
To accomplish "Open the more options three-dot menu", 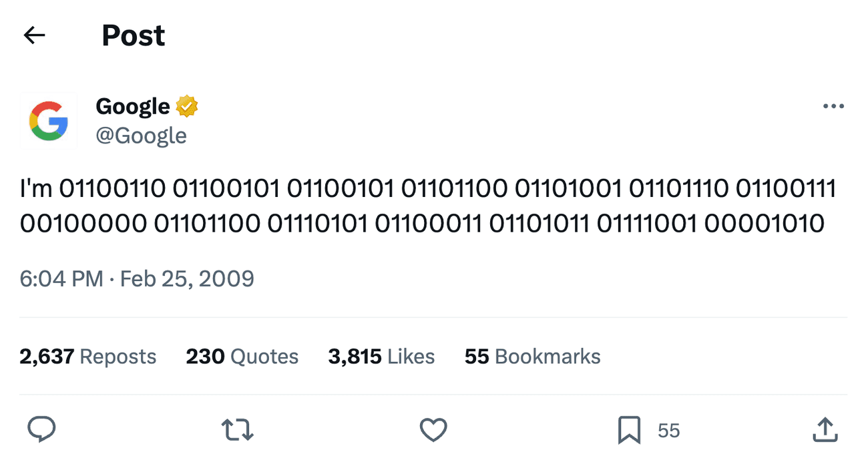I will click(833, 105).
